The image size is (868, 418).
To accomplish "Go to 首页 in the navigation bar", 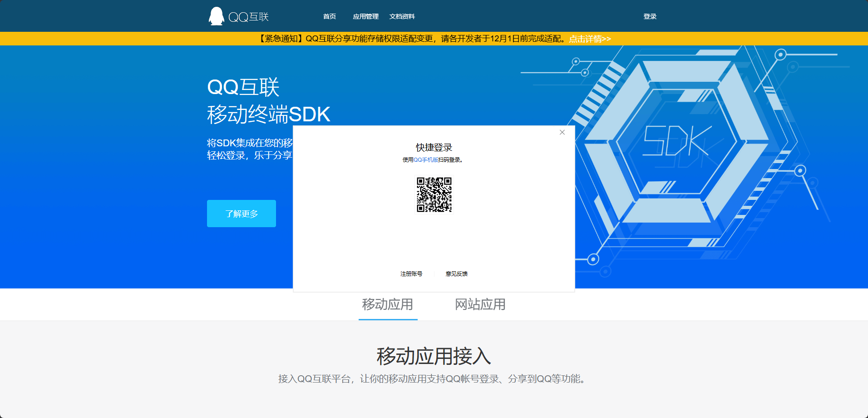I will pos(329,16).
